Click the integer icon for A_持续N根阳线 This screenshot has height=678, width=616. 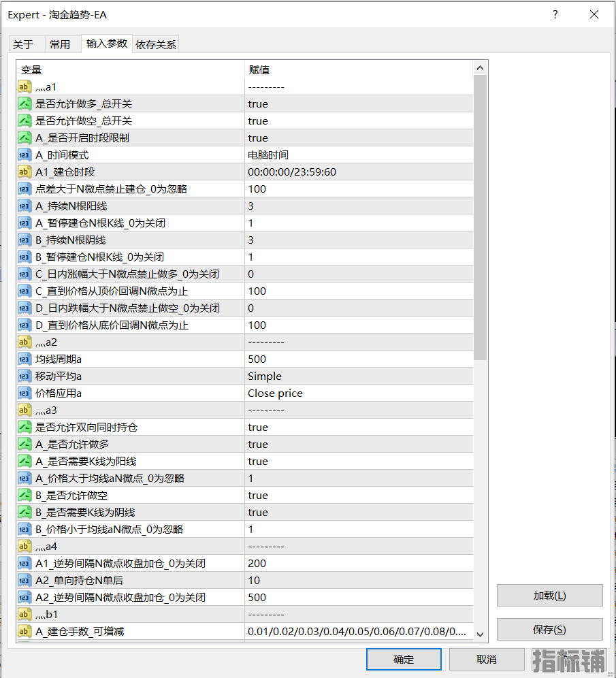[25, 206]
